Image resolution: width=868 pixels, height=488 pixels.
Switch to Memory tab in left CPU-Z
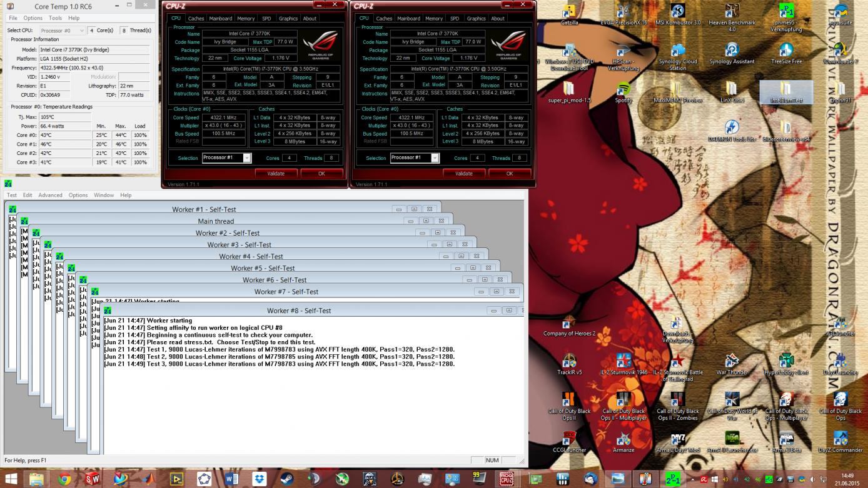tap(246, 18)
